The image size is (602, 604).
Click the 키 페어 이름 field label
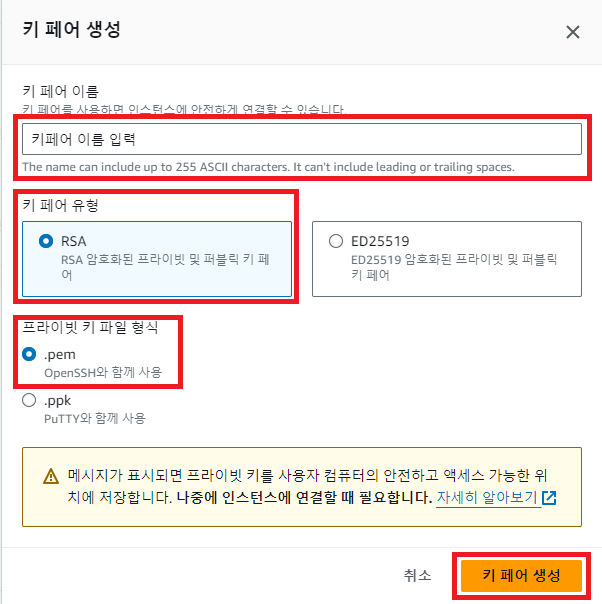[x=60, y=91]
